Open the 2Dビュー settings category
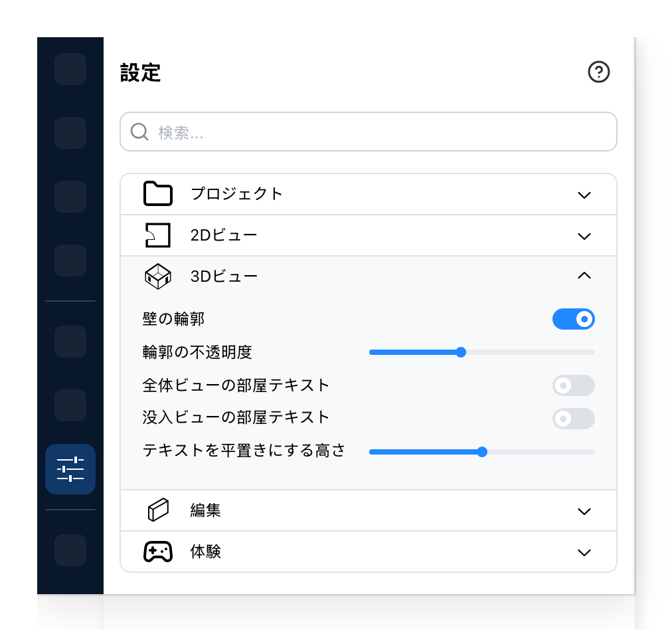The image size is (672, 630). point(369,235)
